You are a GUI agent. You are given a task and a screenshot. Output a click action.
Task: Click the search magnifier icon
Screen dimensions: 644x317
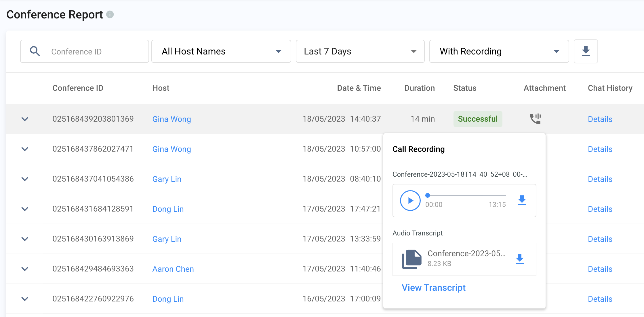[x=35, y=51]
